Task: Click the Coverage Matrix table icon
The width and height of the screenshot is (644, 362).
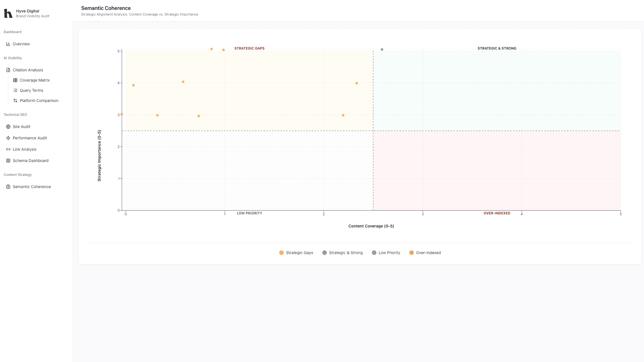Action: click(x=15, y=80)
